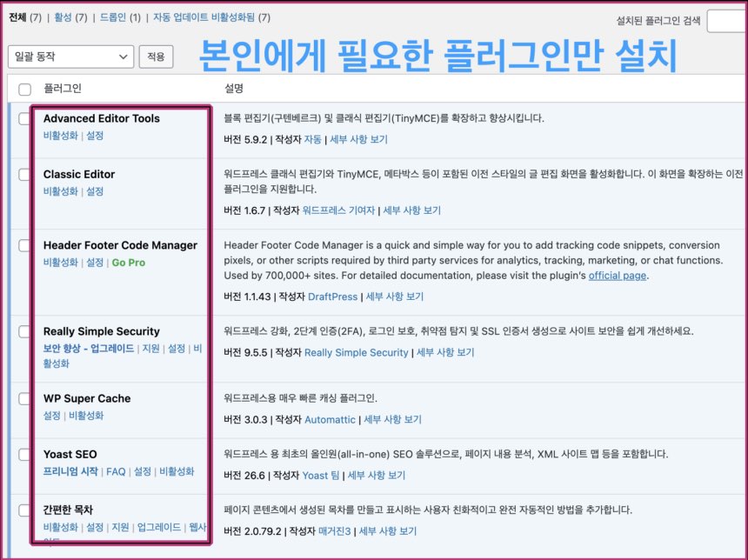Open the 일괄 동작 bulk actions dropdown

pos(70,56)
